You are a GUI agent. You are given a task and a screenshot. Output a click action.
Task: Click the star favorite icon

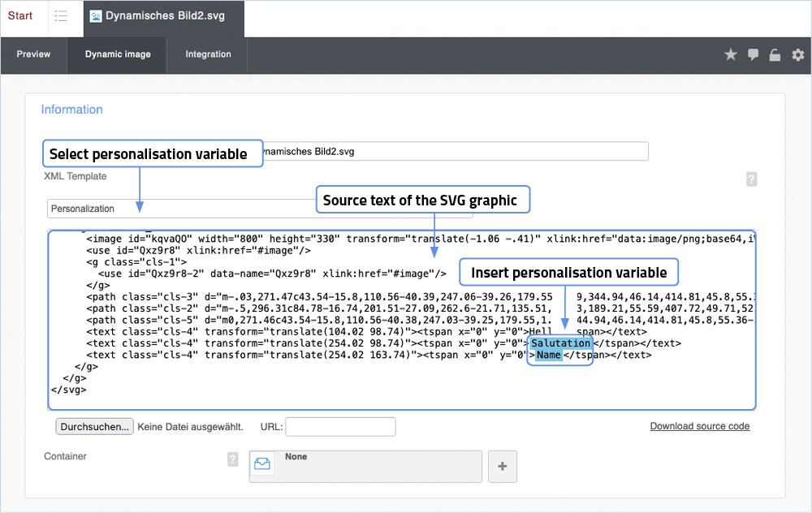tap(730, 54)
